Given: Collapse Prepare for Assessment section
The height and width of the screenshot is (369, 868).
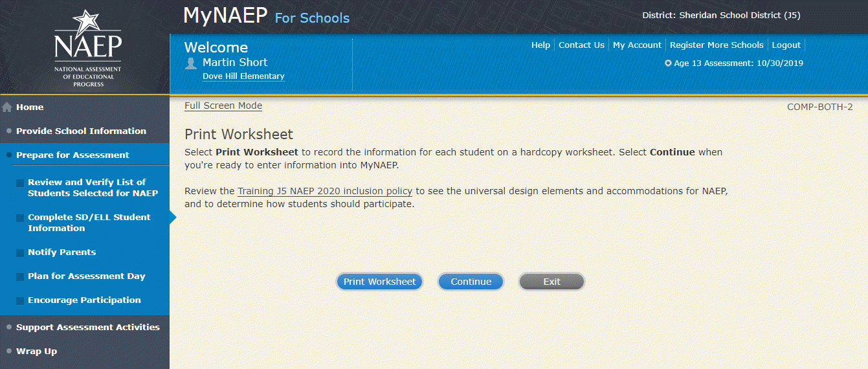Looking at the screenshot, I should point(72,155).
